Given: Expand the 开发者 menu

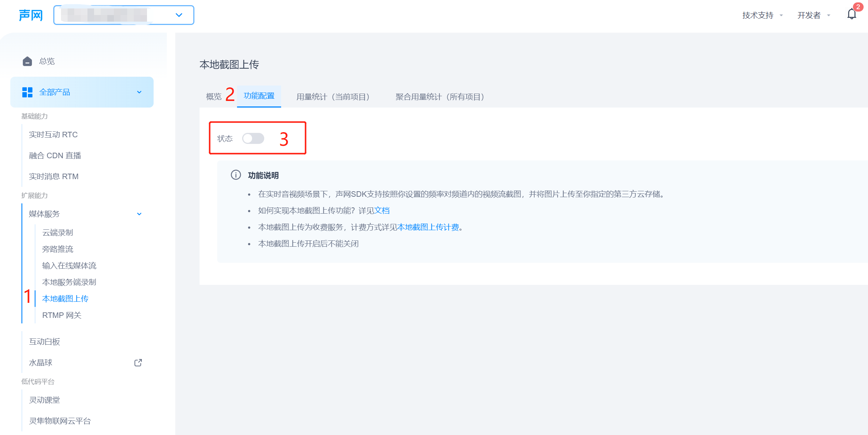Looking at the screenshot, I should [814, 15].
